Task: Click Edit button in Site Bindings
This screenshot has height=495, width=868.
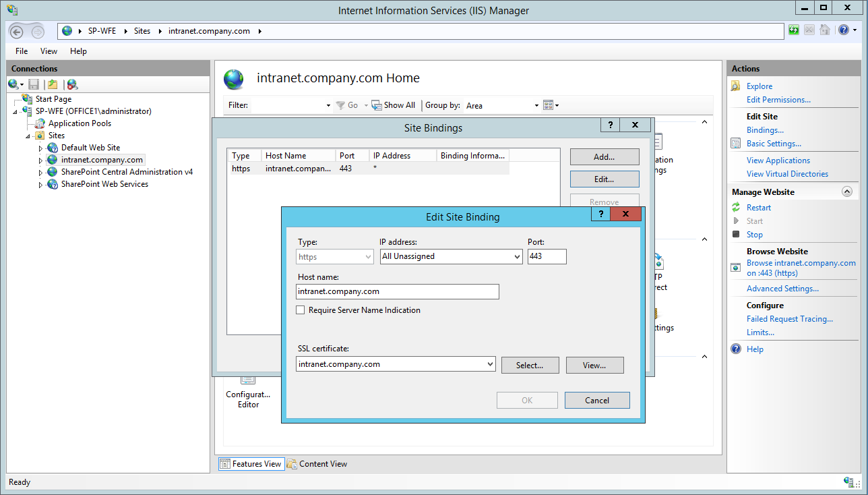Action: (x=604, y=179)
